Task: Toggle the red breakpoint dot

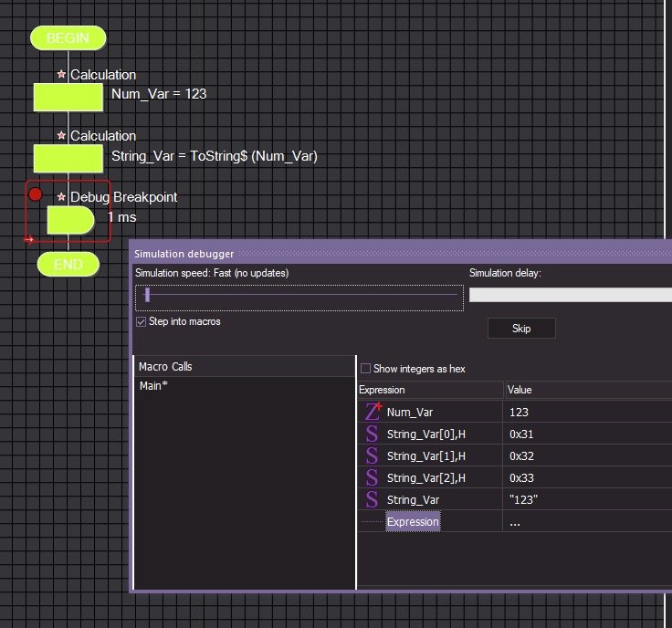Action: (36, 194)
